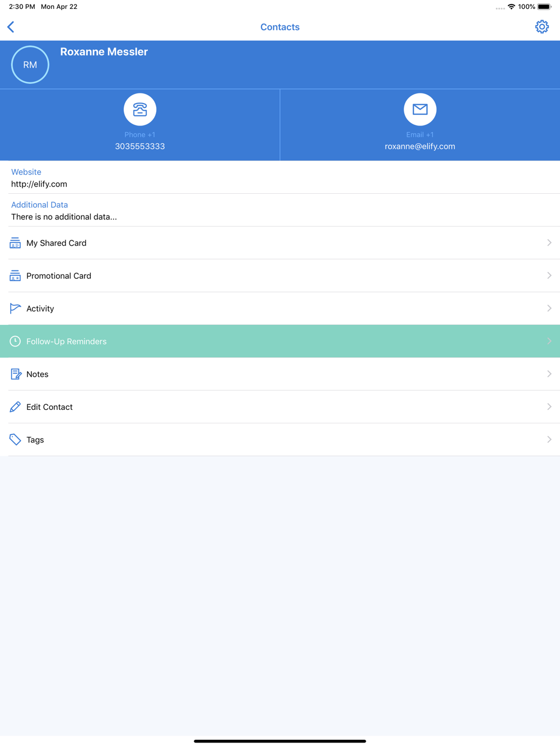Open the Promotional Card row
This screenshot has height=747, width=560.
click(280, 276)
